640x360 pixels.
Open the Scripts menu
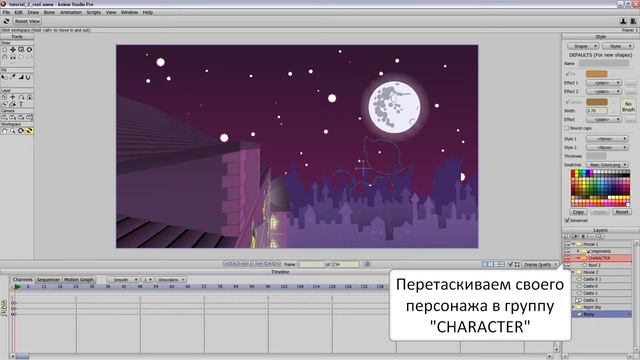click(93, 12)
